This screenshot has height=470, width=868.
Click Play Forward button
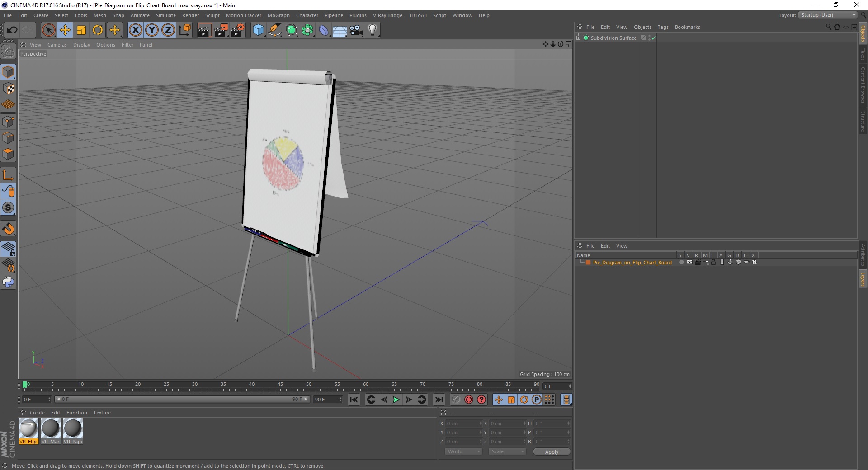coord(396,399)
